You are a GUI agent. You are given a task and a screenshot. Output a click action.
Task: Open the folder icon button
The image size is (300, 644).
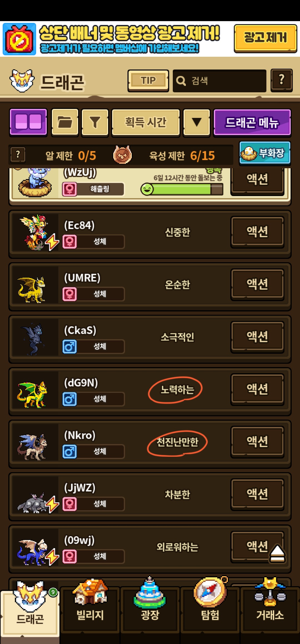(x=65, y=122)
